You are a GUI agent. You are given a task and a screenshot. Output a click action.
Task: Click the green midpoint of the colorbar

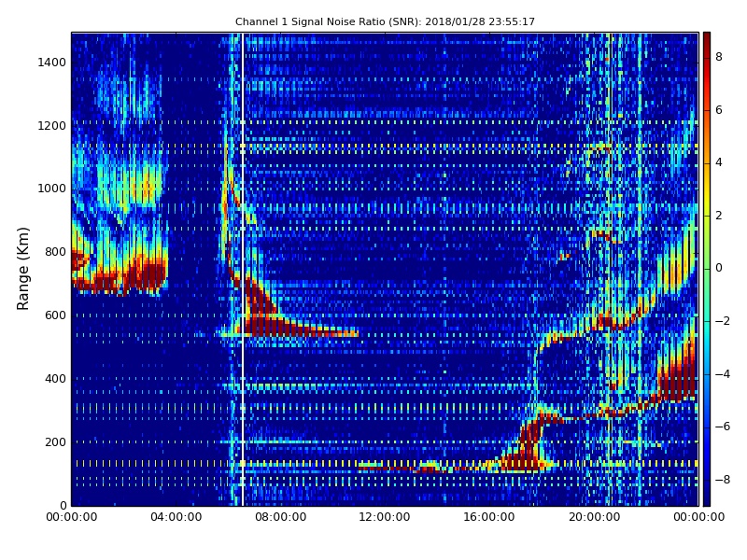707,269
